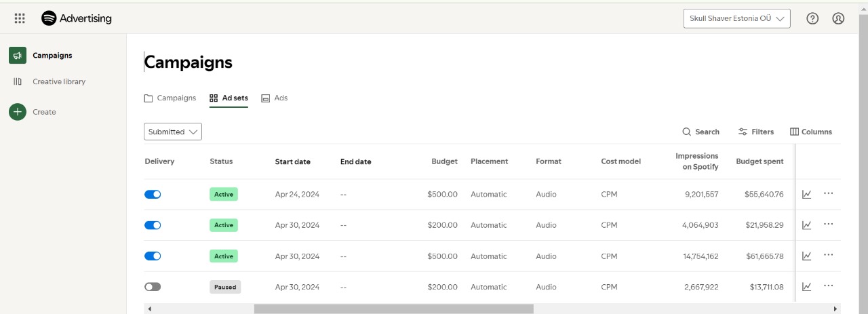Toggle delivery off for Apr 24 ad set
This screenshot has width=868, height=314.
[x=153, y=195]
